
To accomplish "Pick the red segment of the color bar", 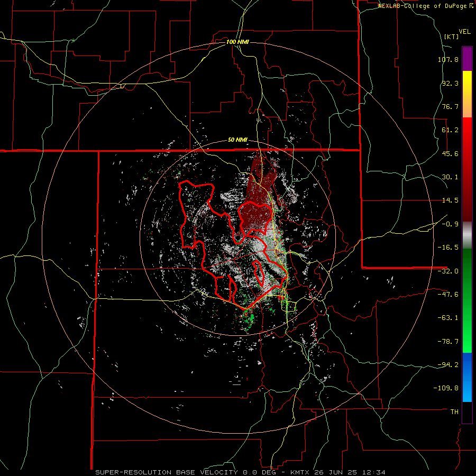I will tap(467, 169).
